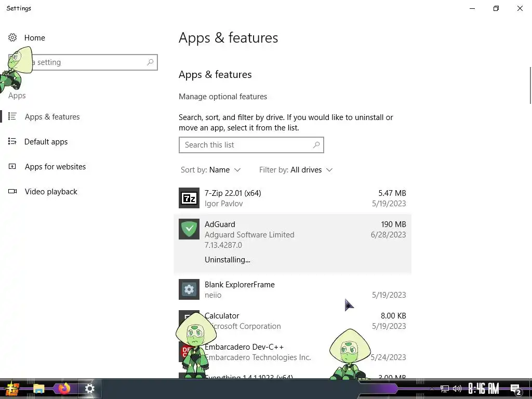Click the 8.00 KB size of Calculator
Viewport: 532px width, 399px height.
(x=393, y=315)
